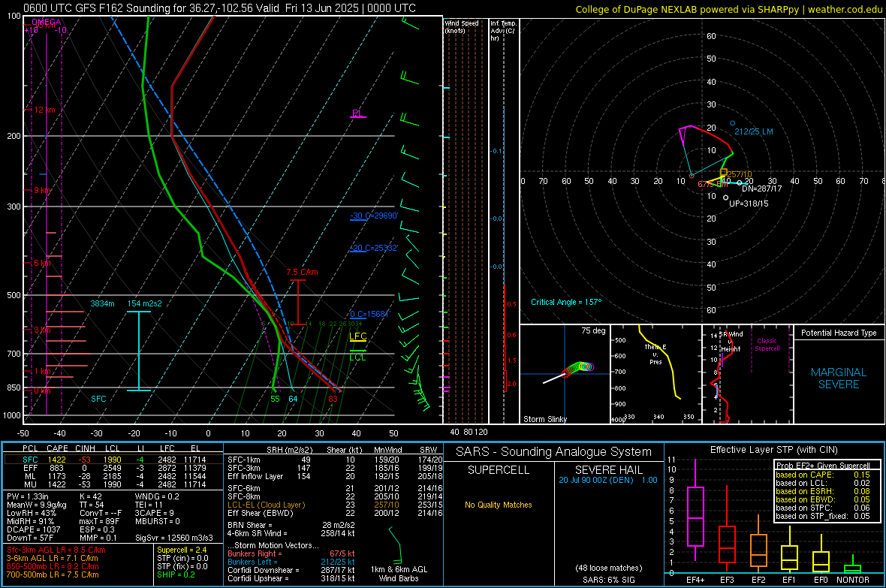Click the based on CAPE: 0.15 line
Image resolution: width=886 pixels, height=588 pixels.
pos(823,475)
